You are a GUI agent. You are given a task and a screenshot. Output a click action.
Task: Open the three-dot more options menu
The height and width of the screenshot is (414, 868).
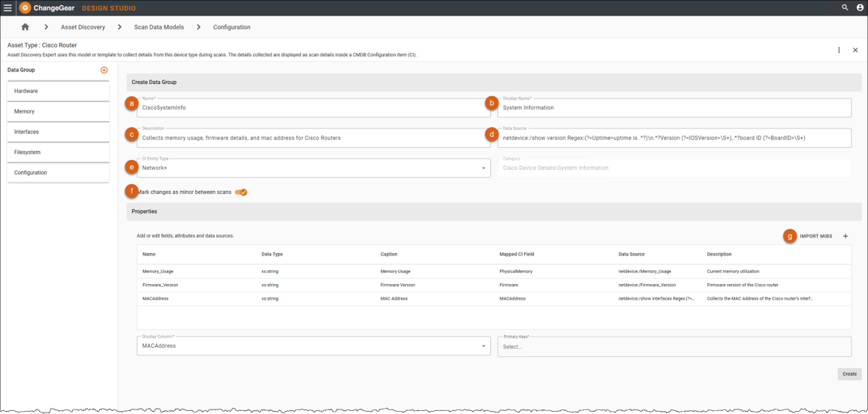pos(839,50)
